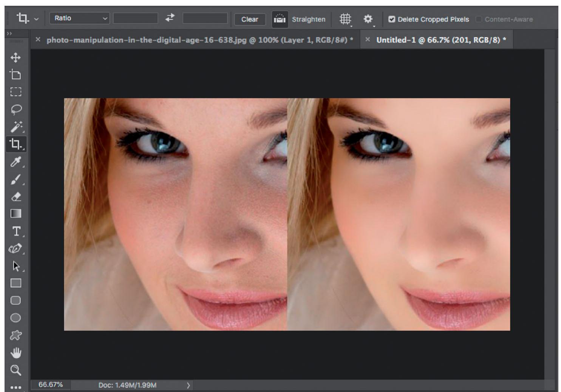Select the Custom Shape tool
Viewport: 561px width, 392px height.
[x=15, y=335]
